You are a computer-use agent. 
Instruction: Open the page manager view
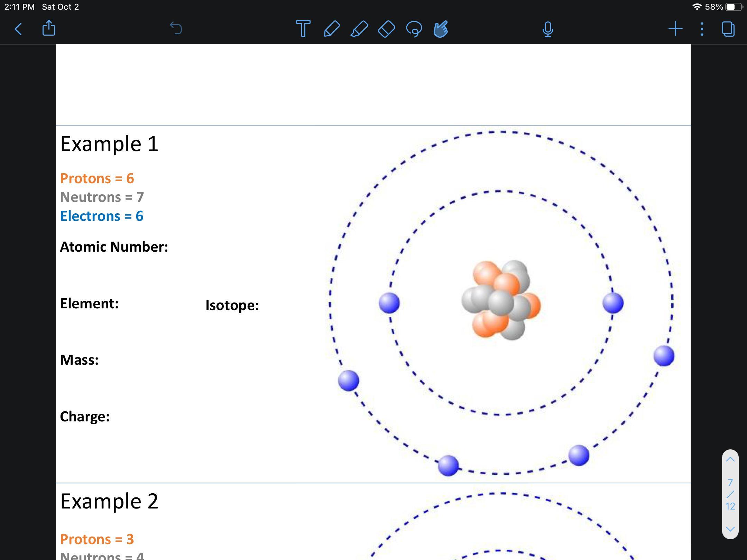[x=728, y=29]
